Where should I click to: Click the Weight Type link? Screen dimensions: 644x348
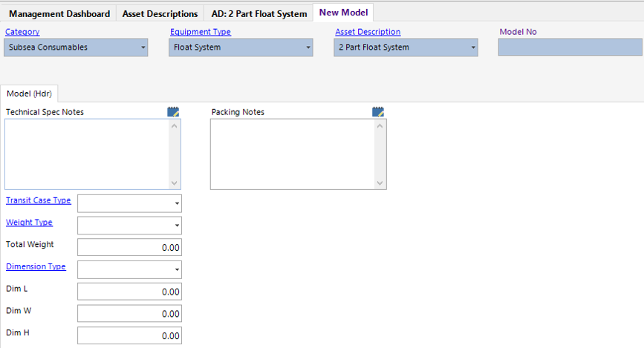29,222
